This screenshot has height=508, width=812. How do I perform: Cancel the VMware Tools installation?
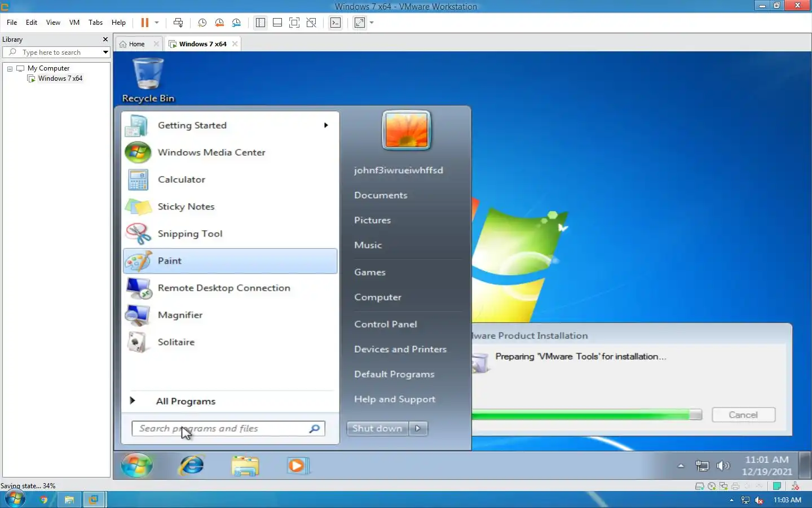743,415
